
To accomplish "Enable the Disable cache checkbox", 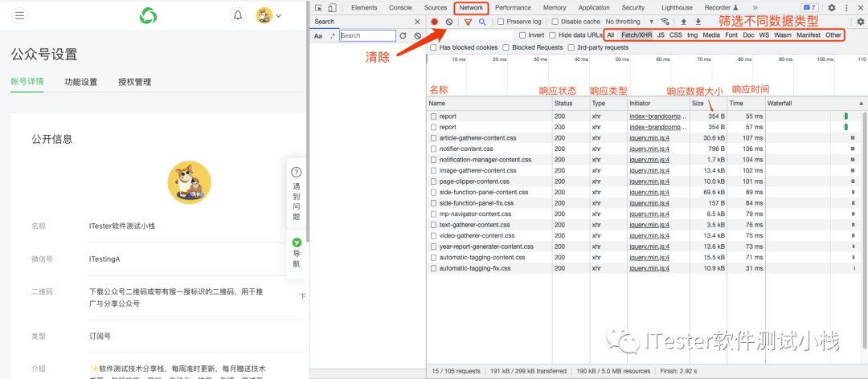I will pos(555,22).
